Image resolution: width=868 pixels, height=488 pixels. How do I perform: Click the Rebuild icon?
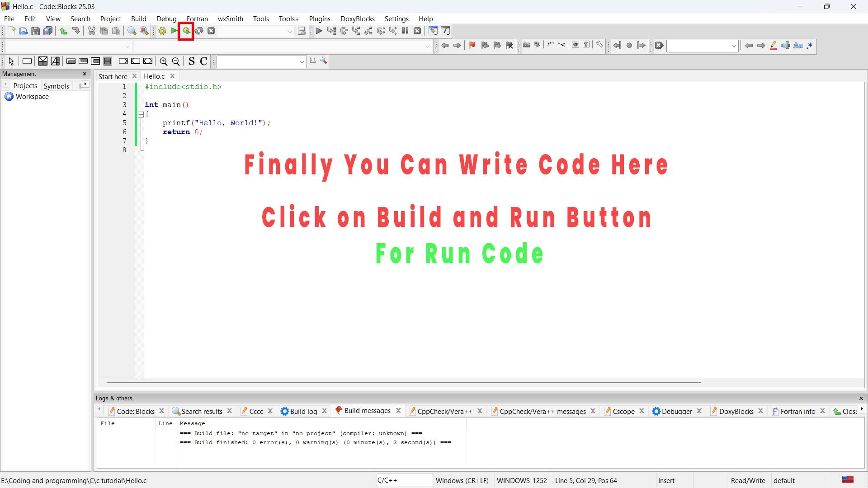point(199,31)
